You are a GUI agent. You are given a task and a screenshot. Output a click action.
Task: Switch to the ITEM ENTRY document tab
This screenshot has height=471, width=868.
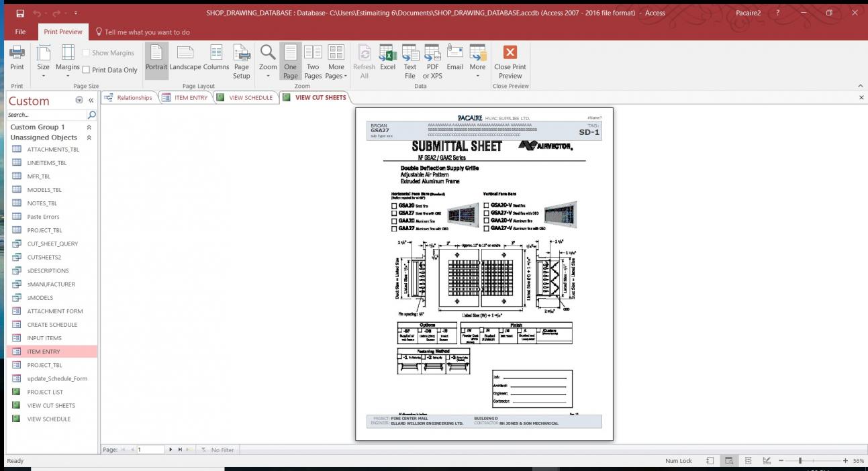185,98
